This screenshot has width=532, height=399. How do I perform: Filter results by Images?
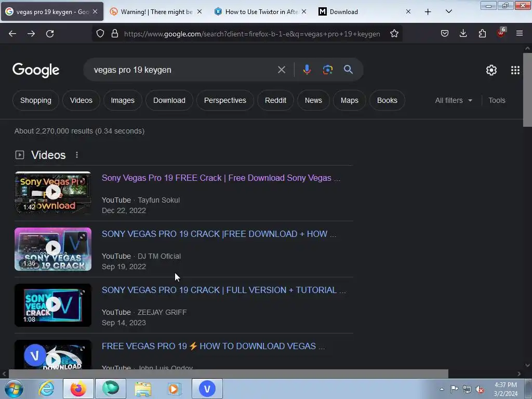(x=123, y=100)
